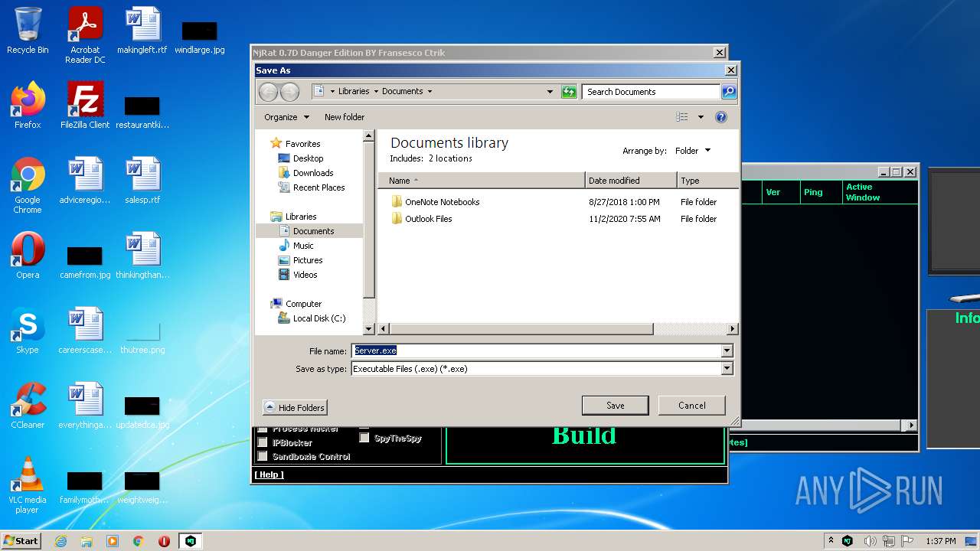Open the File name dropdown arrow
Image resolution: width=980 pixels, height=551 pixels.
point(727,350)
